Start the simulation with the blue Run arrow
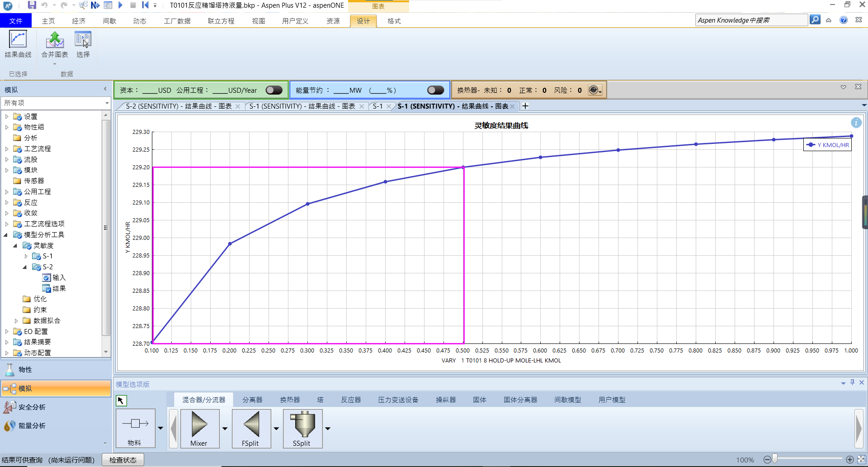868x467 pixels. point(120,5)
